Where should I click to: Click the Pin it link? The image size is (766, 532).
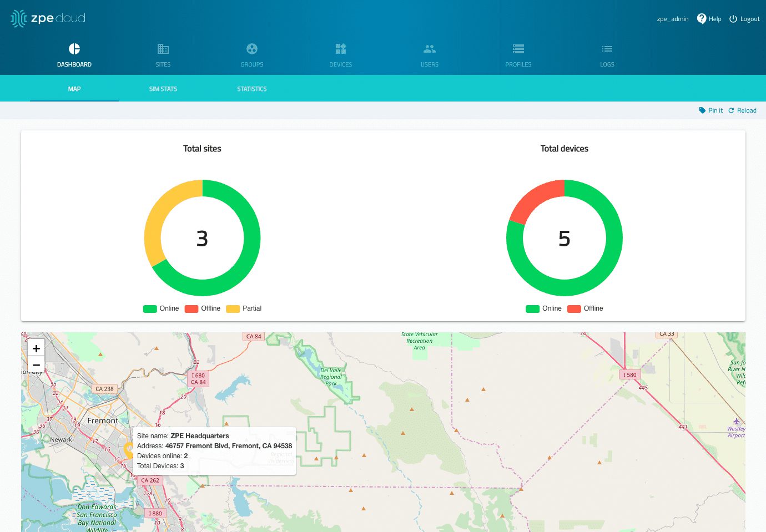pos(710,110)
